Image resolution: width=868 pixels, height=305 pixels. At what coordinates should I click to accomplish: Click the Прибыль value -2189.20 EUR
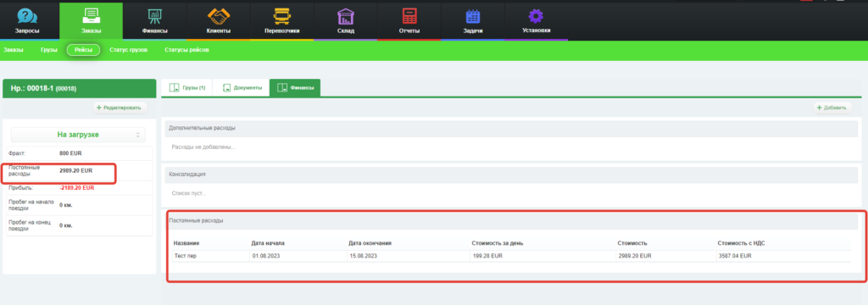(x=77, y=187)
